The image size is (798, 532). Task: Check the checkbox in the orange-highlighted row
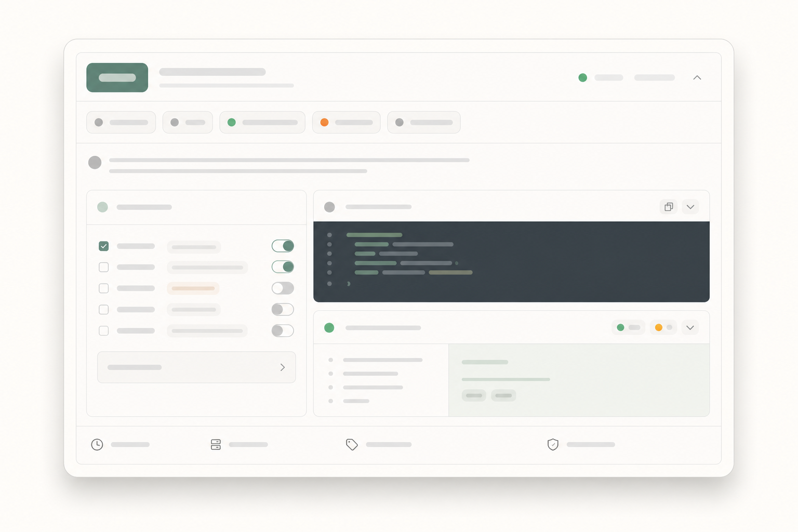(104, 288)
